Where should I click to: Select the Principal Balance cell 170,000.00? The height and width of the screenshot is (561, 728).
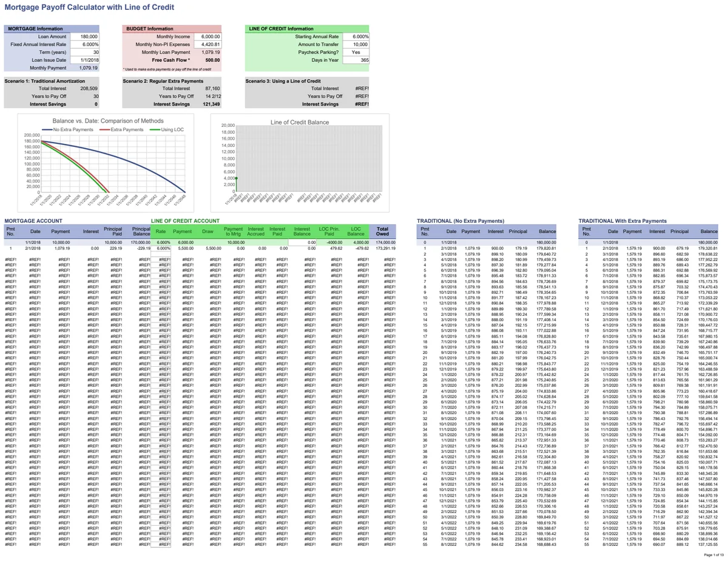pos(140,242)
